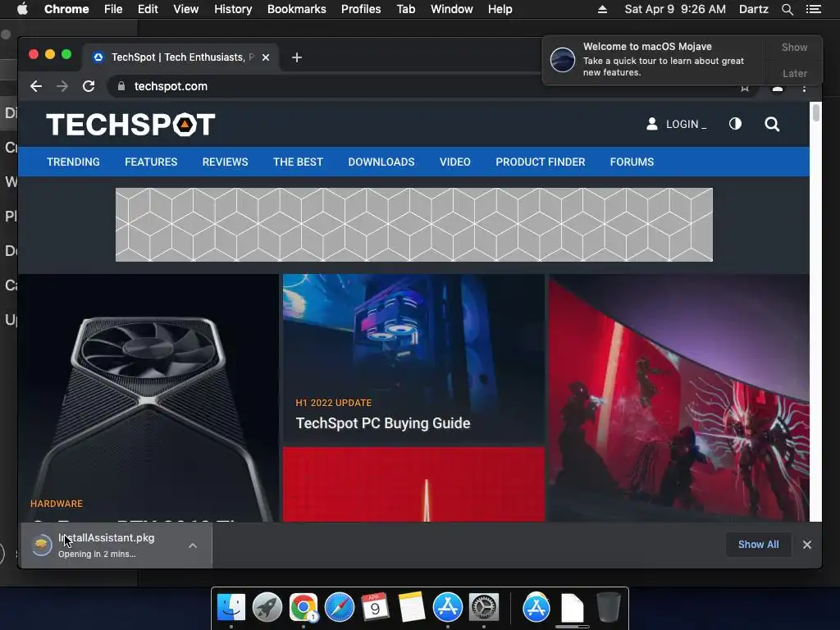The image size is (840, 630).
Task: Open a new Chrome tab
Action: click(297, 57)
